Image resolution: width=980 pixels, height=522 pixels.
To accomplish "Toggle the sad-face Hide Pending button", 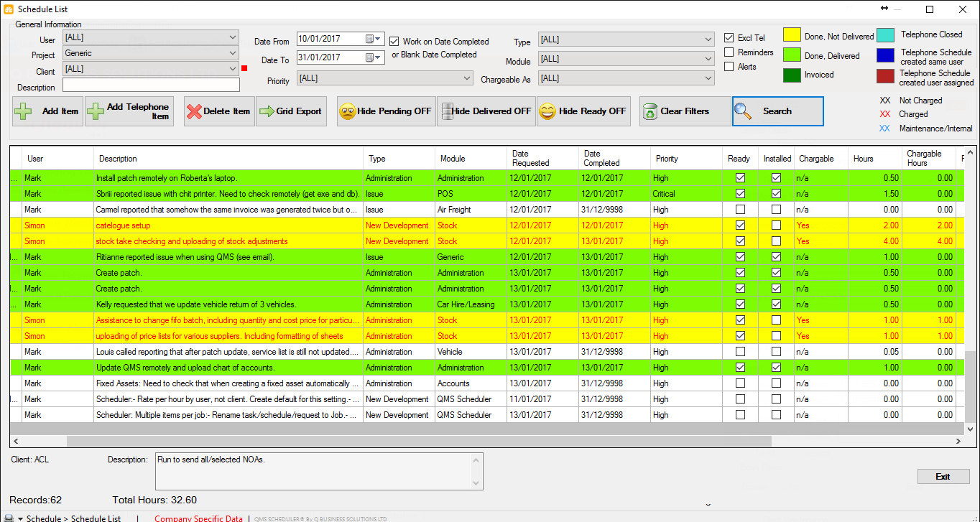I will 387,111.
